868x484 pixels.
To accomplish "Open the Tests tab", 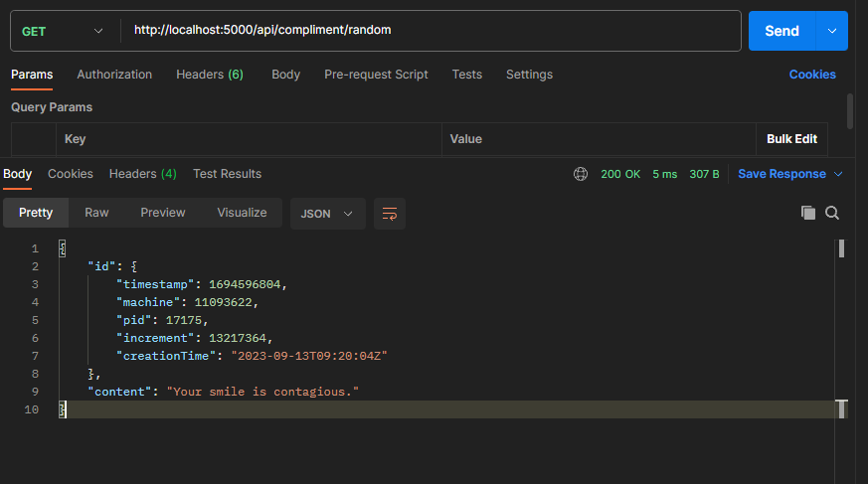I will pyautogui.click(x=466, y=75).
